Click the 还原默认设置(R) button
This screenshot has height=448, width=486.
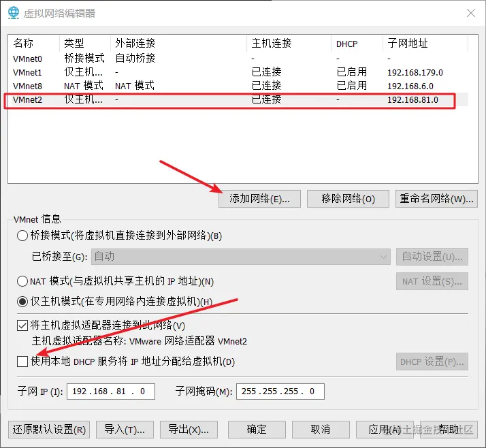[x=49, y=430]
